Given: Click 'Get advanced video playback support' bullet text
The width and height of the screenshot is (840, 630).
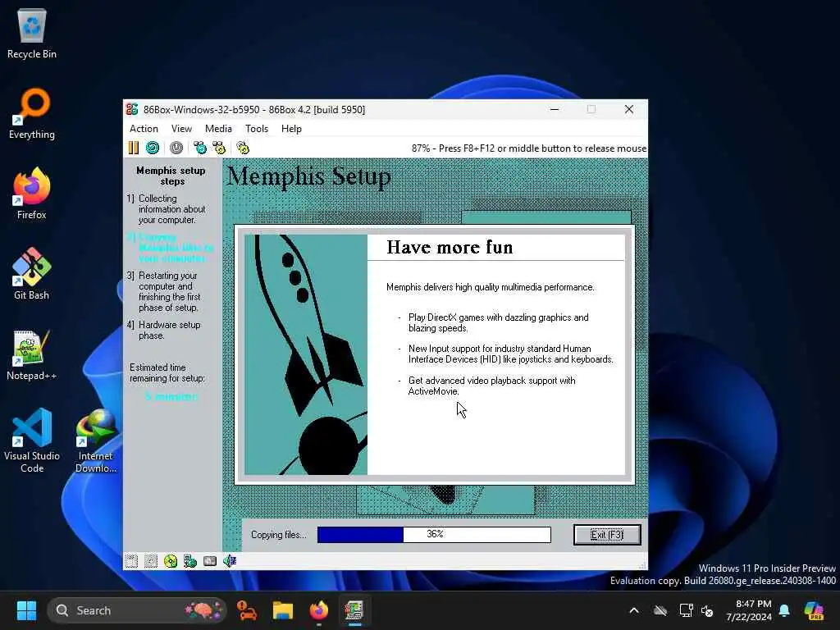Looking at the screenshot, I should tap(491, 386).
